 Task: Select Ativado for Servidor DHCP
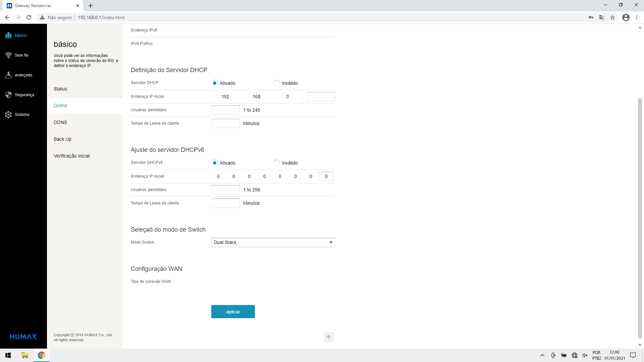215,83
